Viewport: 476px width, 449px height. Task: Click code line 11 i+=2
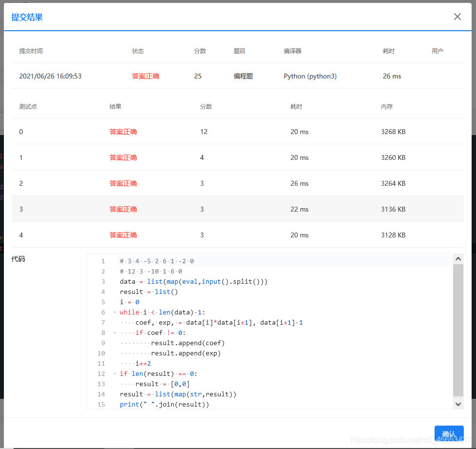[x=143, y=364]
